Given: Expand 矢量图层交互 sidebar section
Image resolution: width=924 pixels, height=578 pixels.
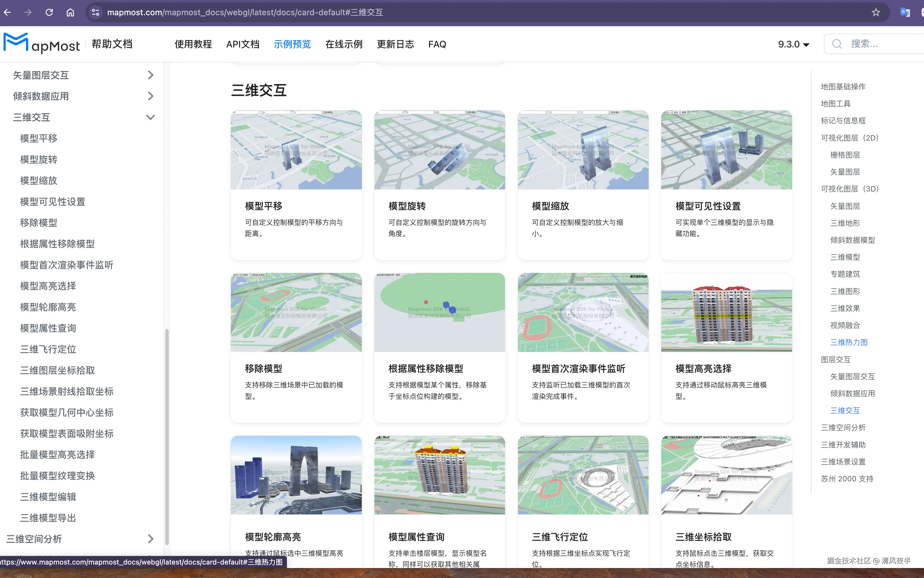Looking at the screenshot, I should [x=150, y=75].
